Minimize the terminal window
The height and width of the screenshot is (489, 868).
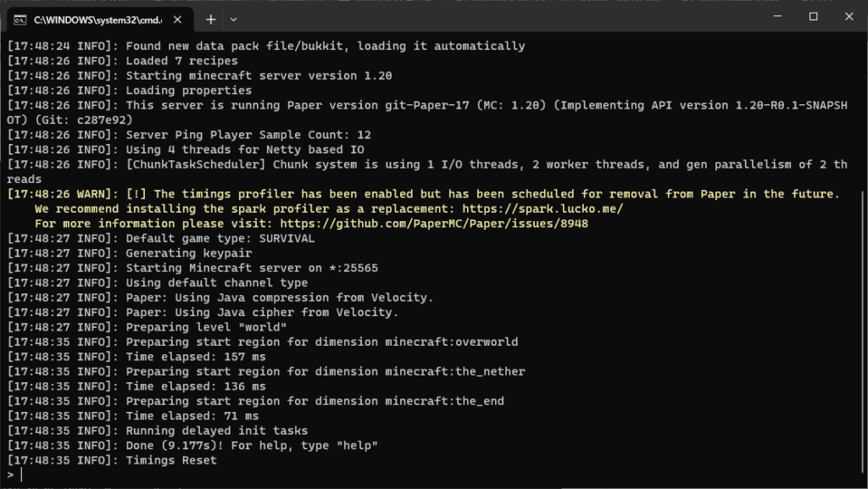[x=778, y=17]
